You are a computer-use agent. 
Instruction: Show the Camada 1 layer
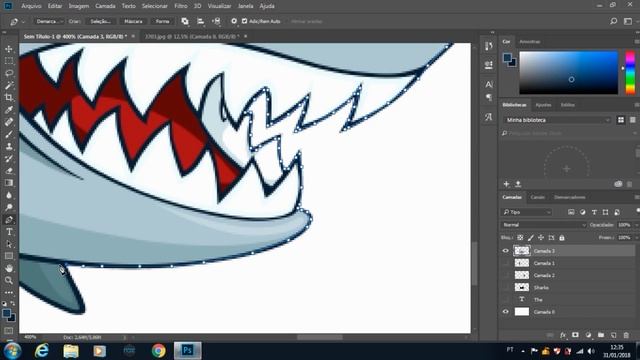(x=506, y=263)
